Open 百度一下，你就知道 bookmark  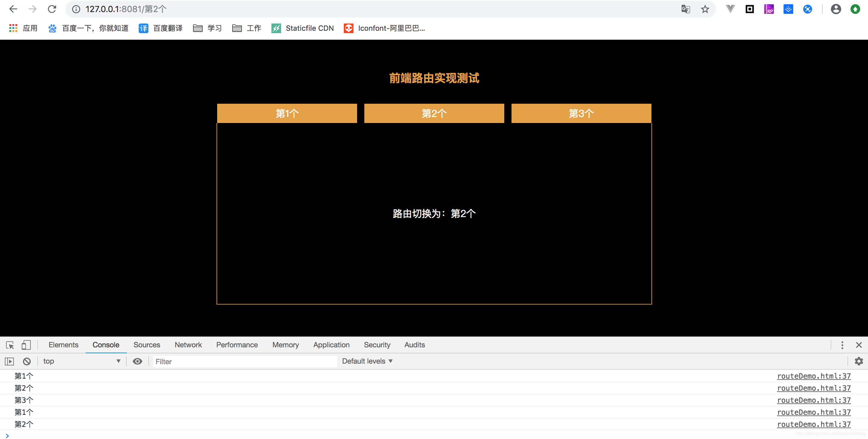coord(88,28)
